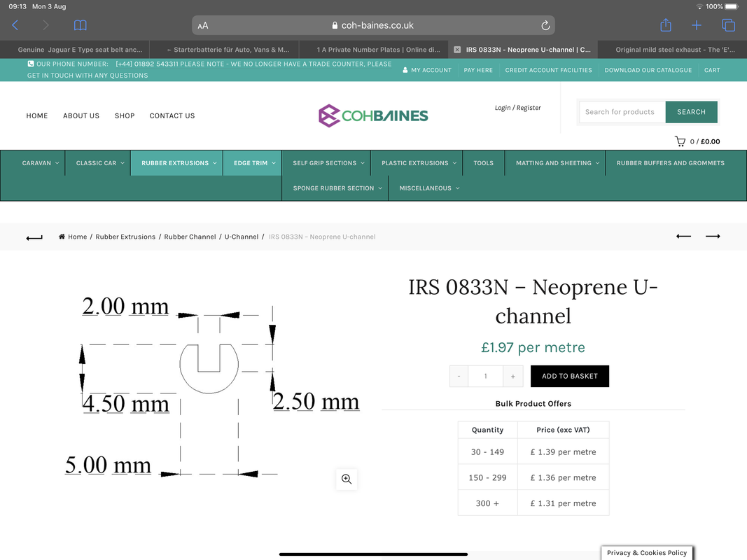Click the '£ 1.36 per metre' price cell

click(563, 477)
